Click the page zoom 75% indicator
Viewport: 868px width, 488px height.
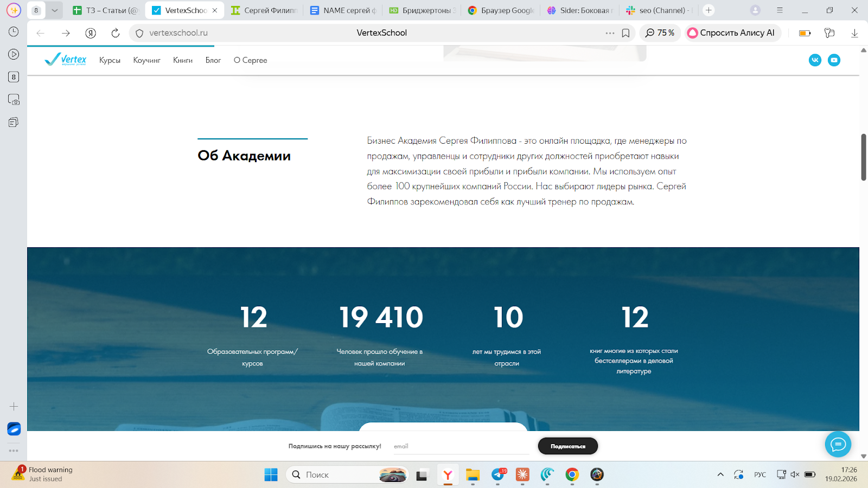coord(660,33)
